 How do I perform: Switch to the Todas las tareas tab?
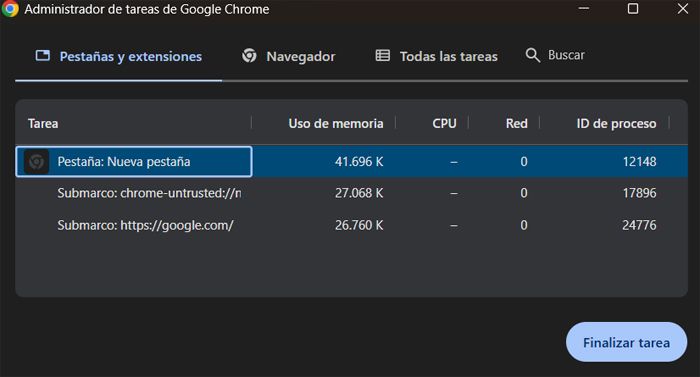click(x=436, y=57)
